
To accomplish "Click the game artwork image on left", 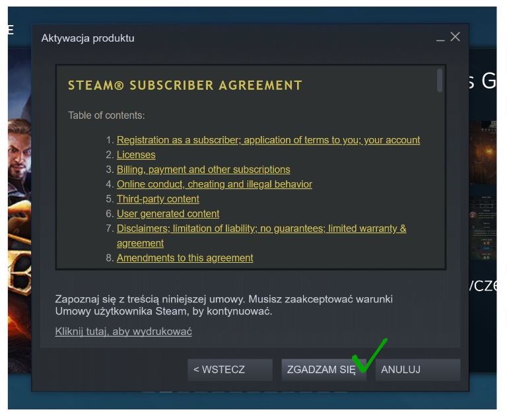I will (20, 211).
